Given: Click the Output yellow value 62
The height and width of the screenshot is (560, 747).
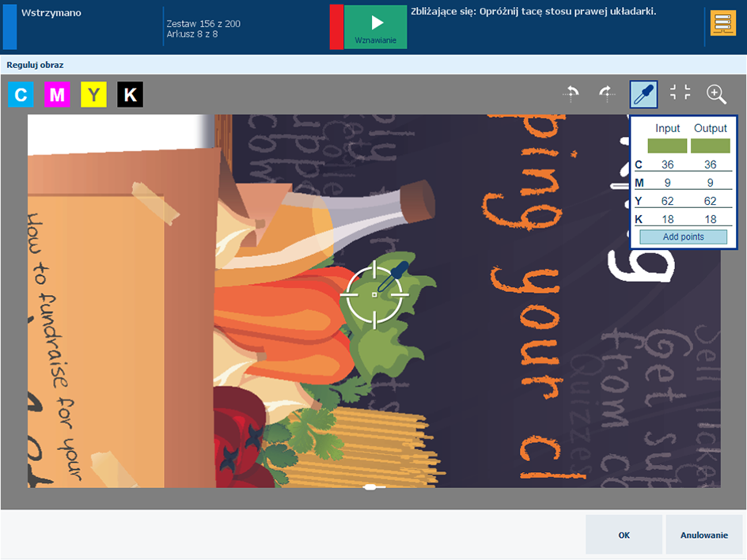Looking at the screenshot, I should coord(710,201).
